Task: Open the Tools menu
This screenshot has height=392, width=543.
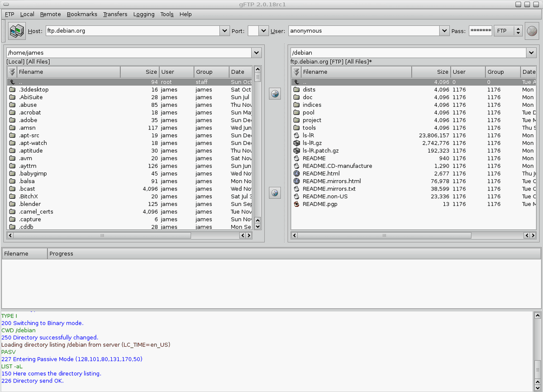Action: (167, 14)
